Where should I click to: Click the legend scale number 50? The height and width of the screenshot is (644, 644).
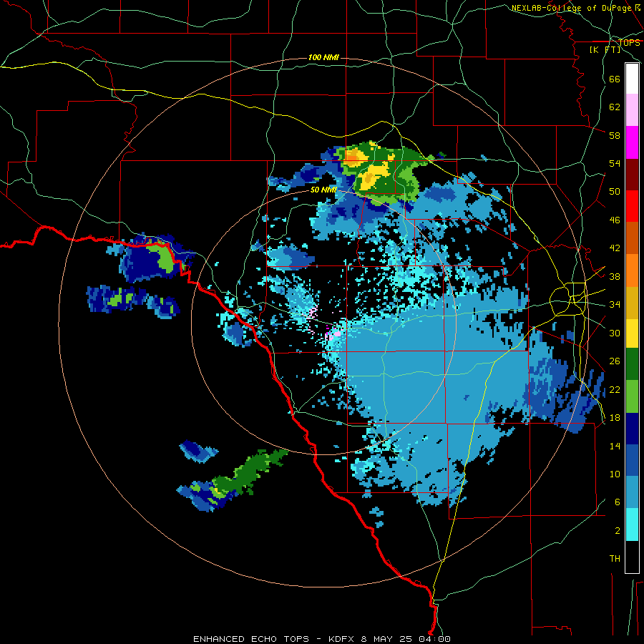(x=615, y=192)
